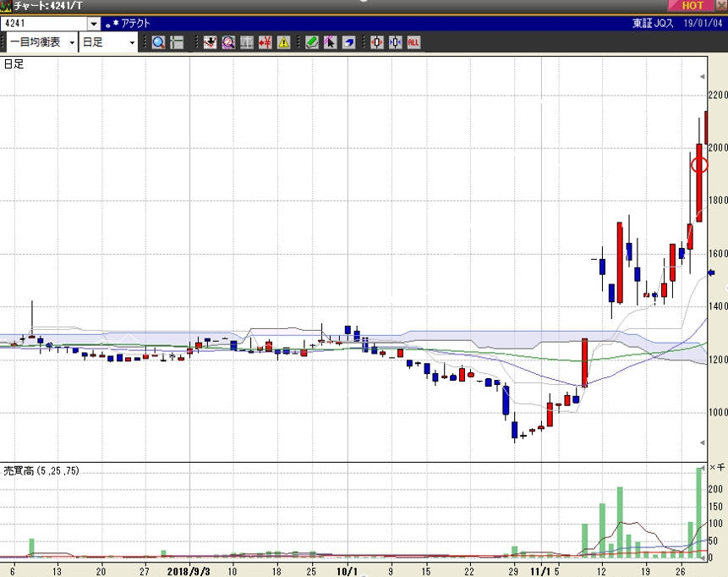
Task: Click the chart window icon in title bar
Action: [6, 6]
